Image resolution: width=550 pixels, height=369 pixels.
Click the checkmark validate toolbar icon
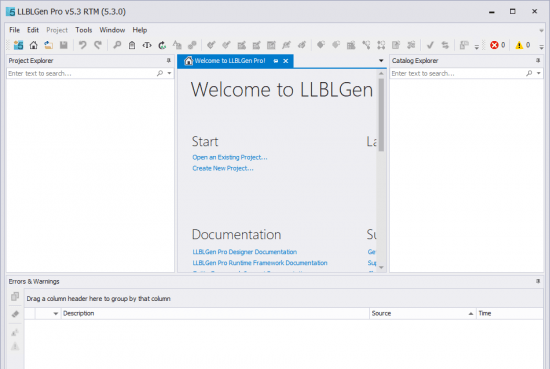tap(430, 45)
